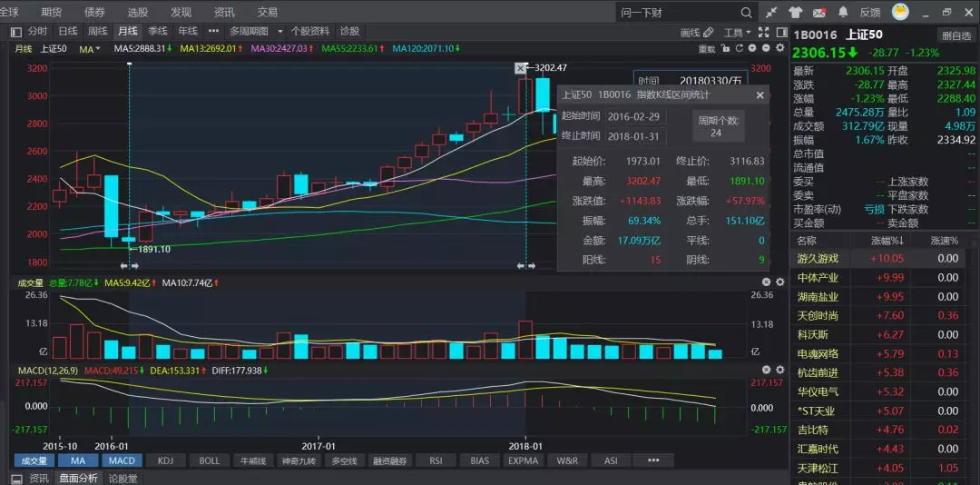Click the fullscreen expand chart icon
The height and width of the screenshot is (485, 980).
pos(763,32)
